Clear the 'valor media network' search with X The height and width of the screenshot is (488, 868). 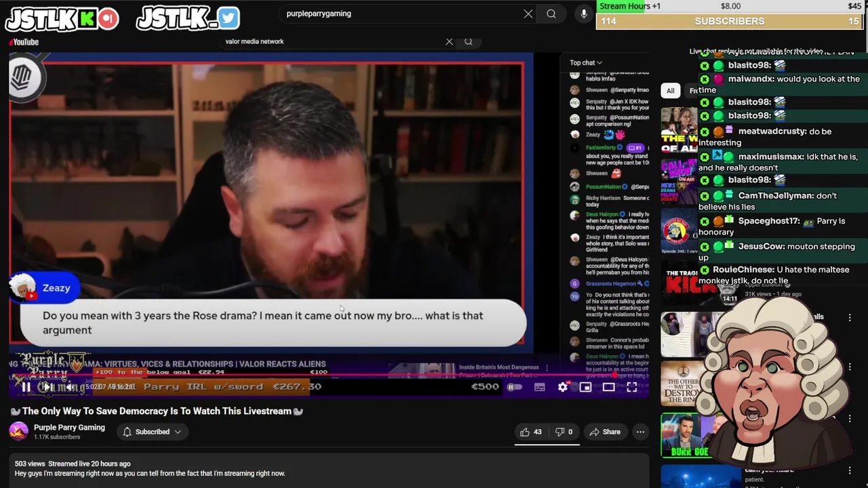click(x=449, y=41)
